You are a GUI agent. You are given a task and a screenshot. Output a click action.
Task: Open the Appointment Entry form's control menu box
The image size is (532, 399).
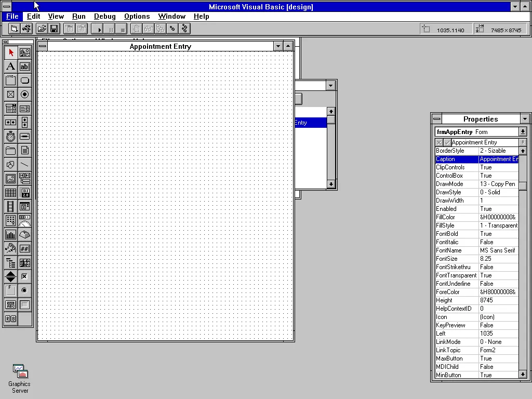pos(42,46)
